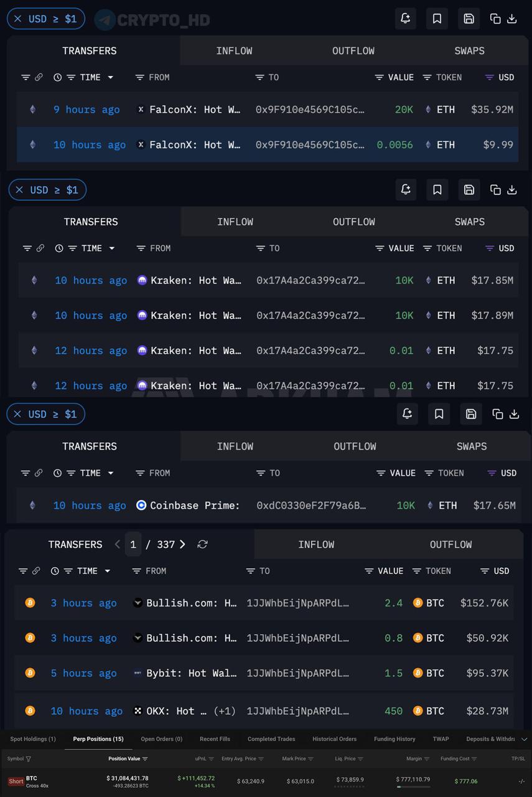Click the link icon beside TIME in BTC table
Image resolution: width=532 pixels, height=797 pixels.
tap(36, 571)
